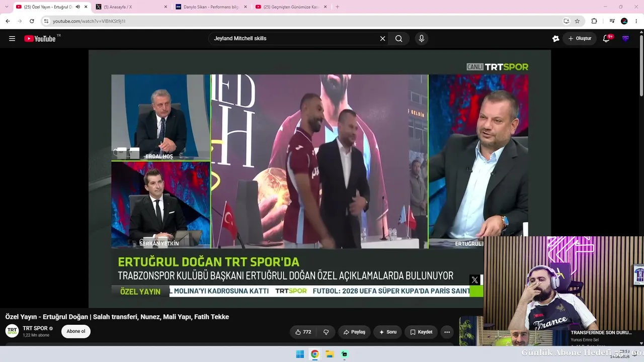Open more actions ellipsis under video

(x=447, y=332)
